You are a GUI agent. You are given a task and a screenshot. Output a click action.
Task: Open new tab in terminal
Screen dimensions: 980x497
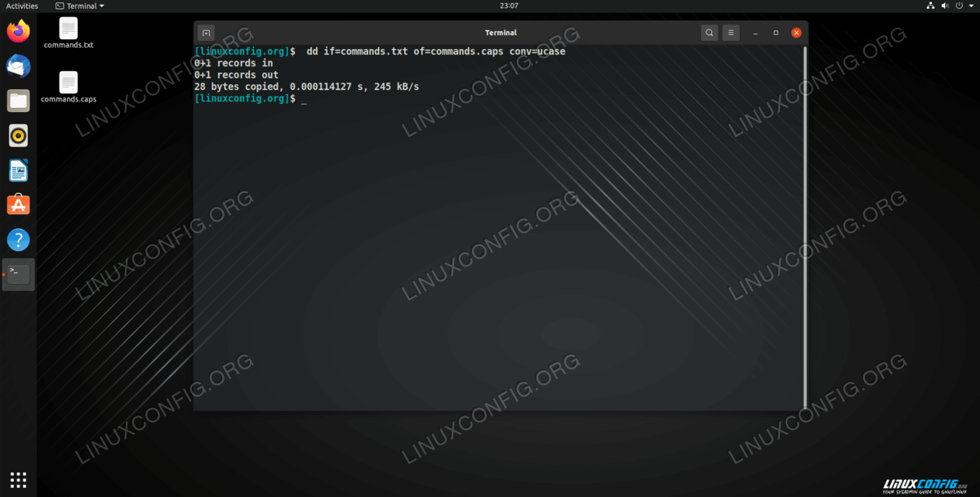[207, 33]
